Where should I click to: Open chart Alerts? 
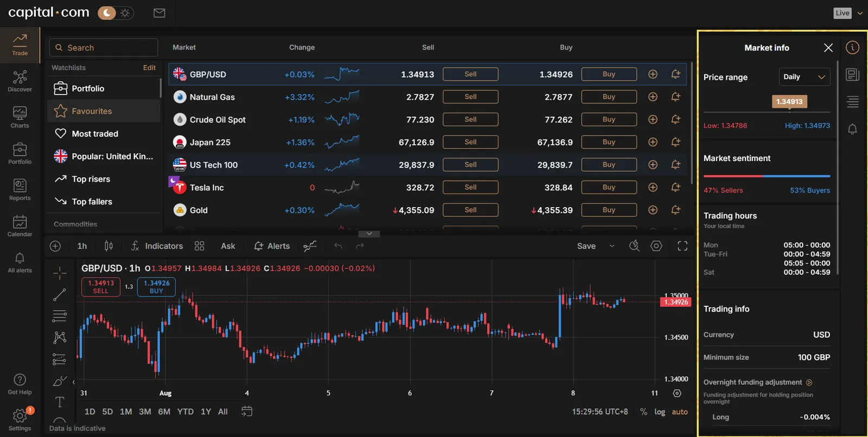[272, 246]
